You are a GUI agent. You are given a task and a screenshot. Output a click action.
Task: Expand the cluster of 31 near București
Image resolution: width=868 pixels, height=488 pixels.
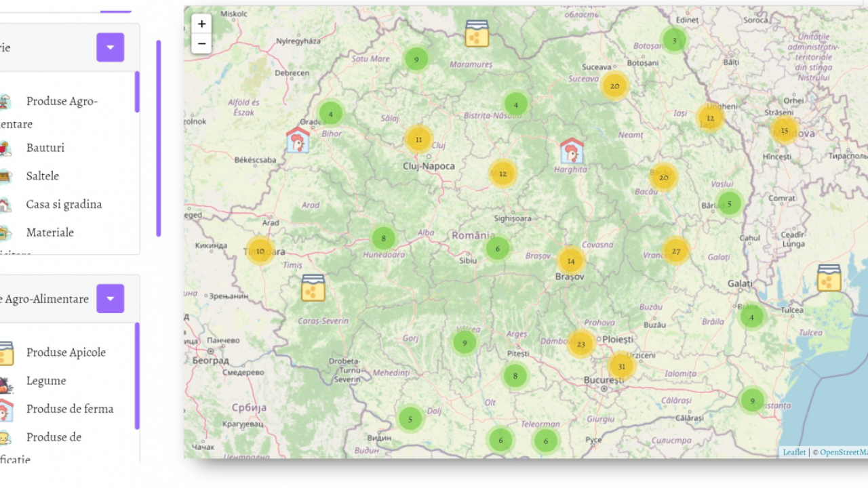pyautogui.click(x=621, y=366)
